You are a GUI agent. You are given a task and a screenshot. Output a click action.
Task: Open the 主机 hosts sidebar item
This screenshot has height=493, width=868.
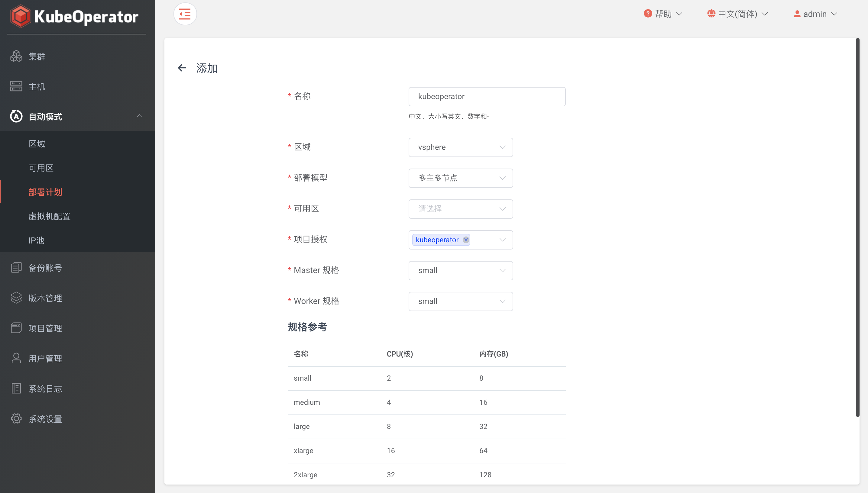tap(37, 87)
